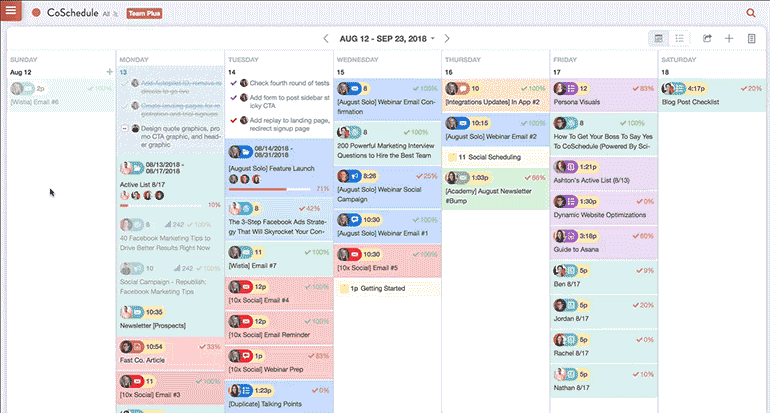770x413 pixels.
Task: Open [Duplicate] Talking Points card
Action: pos(279,397)
